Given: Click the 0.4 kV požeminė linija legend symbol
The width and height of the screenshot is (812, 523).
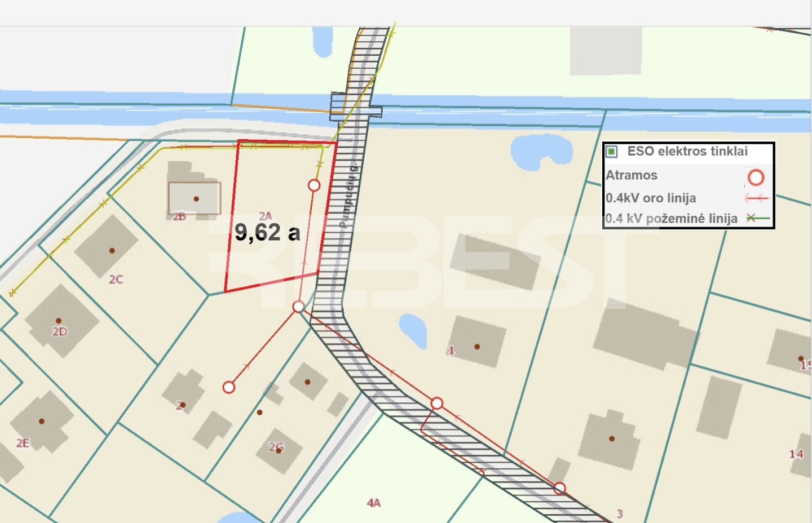Looking at the screenshot, I should click(x=757, y=218).
